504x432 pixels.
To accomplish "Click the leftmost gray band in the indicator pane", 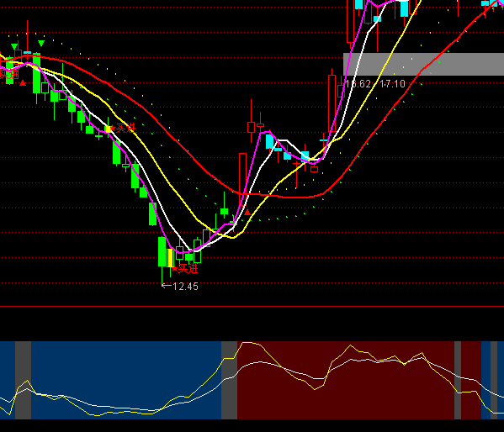I will click(24, 380).
